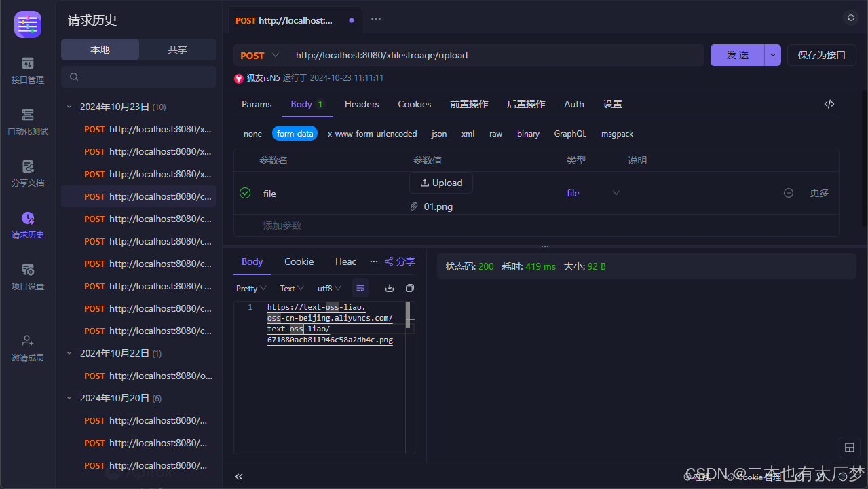This screenshot has height=489, width=868.
Task: Click the refresh icon at top right
Action: click(850, 18)
